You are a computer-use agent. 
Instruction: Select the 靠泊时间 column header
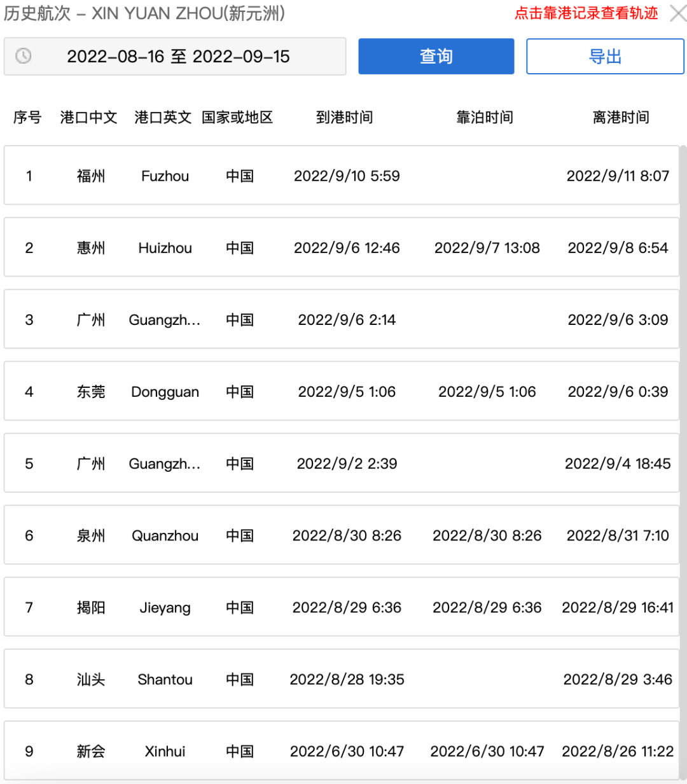[x=485, y=117]
